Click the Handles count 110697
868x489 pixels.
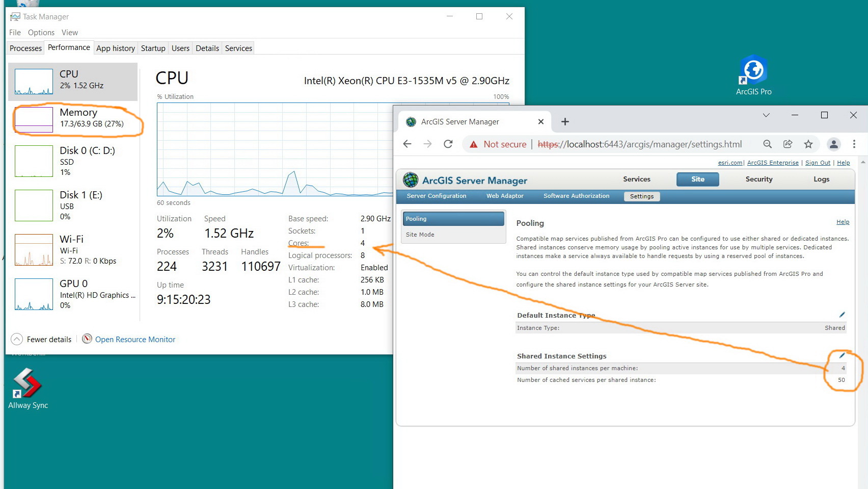(261, 266)
